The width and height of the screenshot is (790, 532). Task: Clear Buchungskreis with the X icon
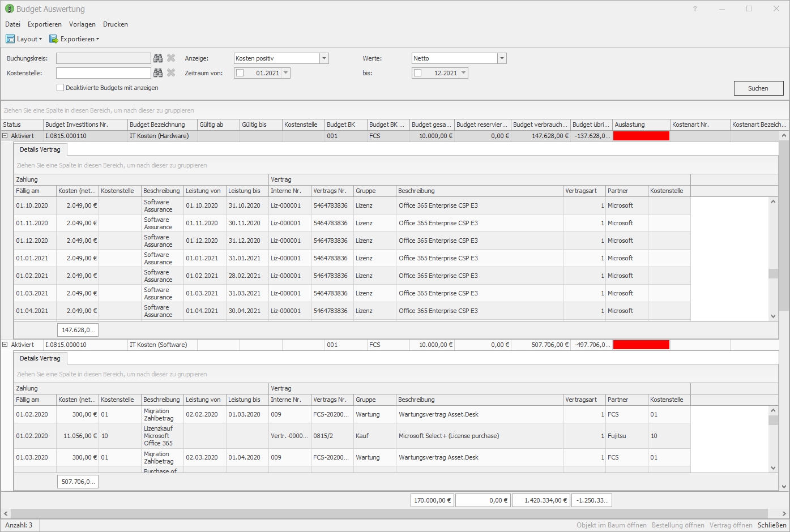[x=171, y=58]
